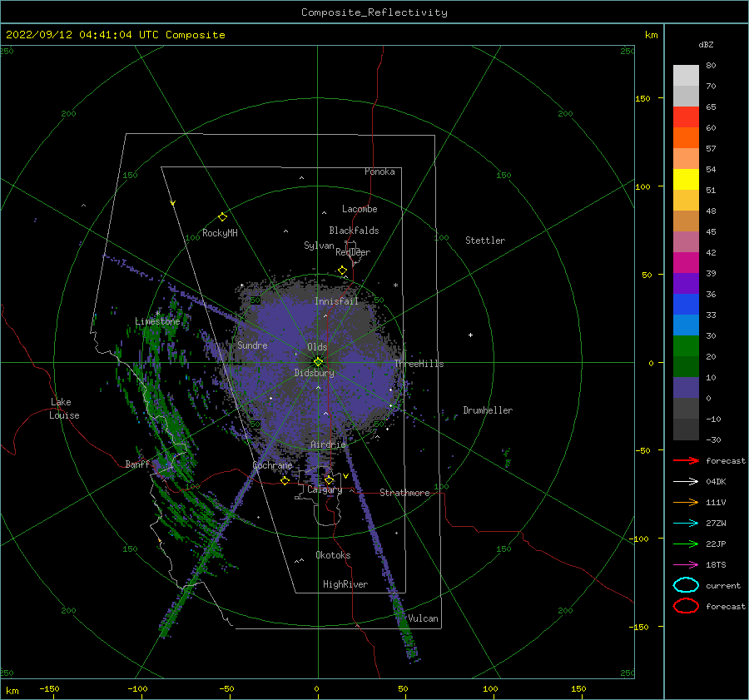Click the Banff label
The width and height of the screenshot is (749, 700).
click(137, 464)
